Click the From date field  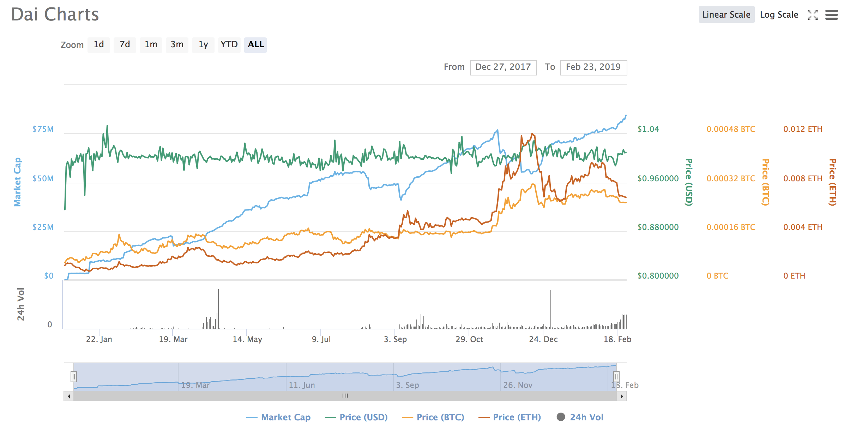click(x=503, y=67)
